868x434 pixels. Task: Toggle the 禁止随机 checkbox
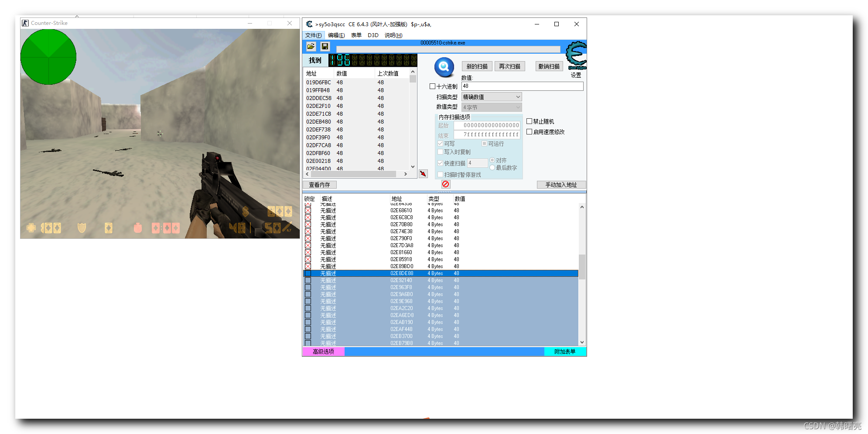530,121
